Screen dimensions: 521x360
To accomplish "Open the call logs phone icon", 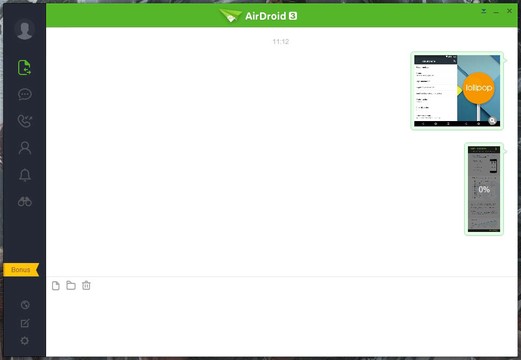I will coord(25,121).
